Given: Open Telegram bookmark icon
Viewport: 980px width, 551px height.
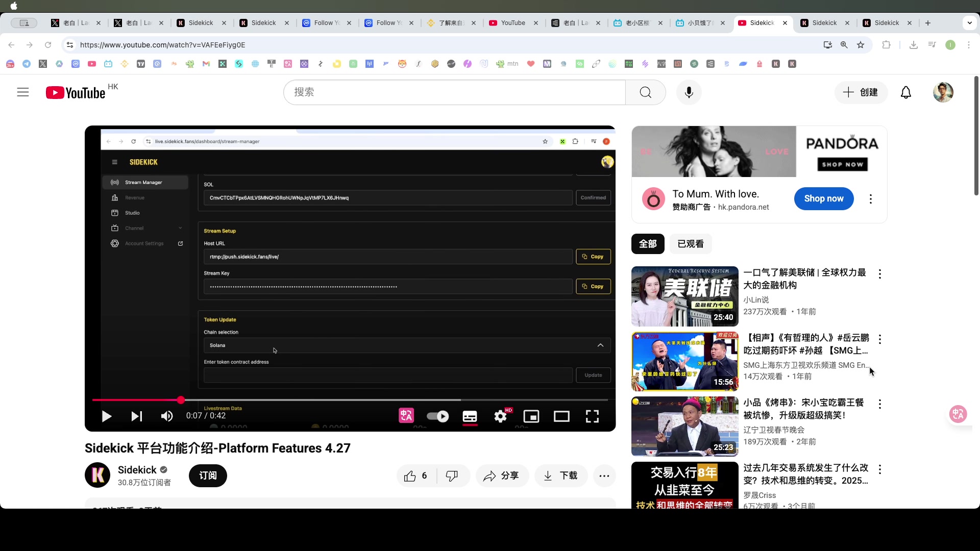Looking at the screenshot, I should pyautogui.click(x=27, y=64).
